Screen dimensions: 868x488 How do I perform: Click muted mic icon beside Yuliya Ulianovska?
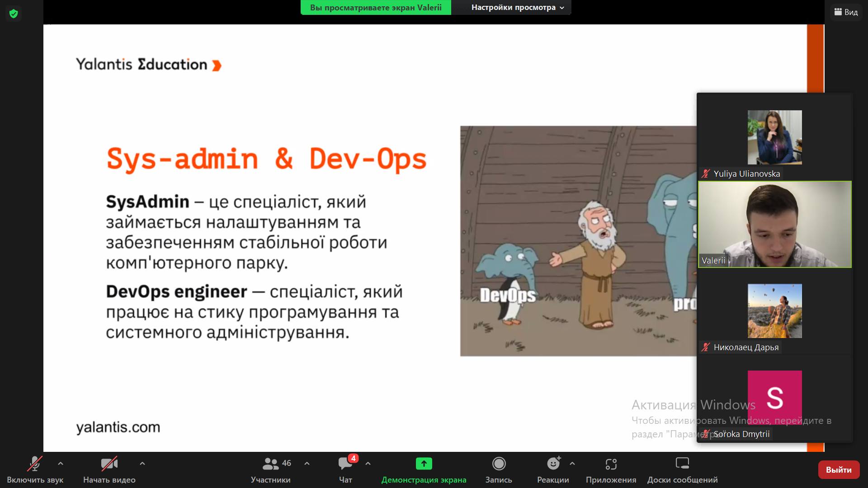coord(706,174)
